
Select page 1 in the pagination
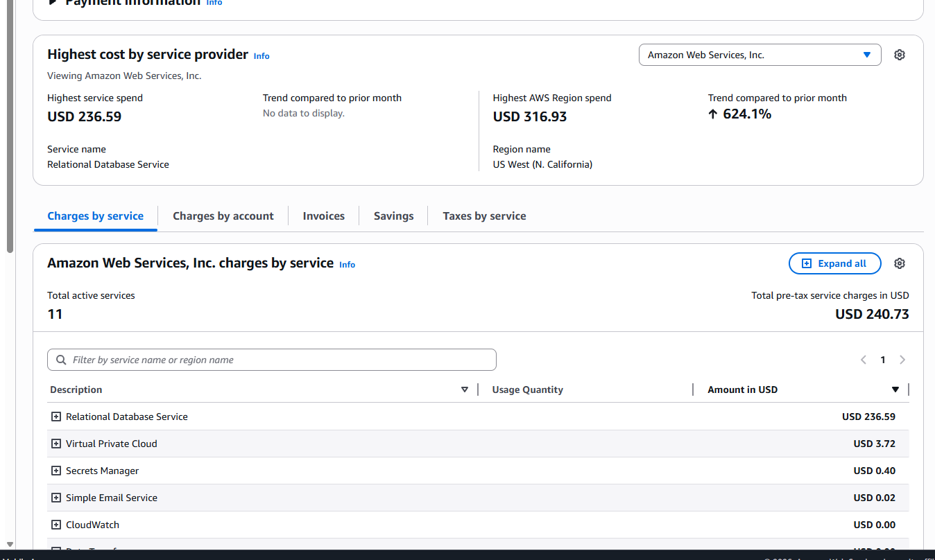tap(883, 360)
